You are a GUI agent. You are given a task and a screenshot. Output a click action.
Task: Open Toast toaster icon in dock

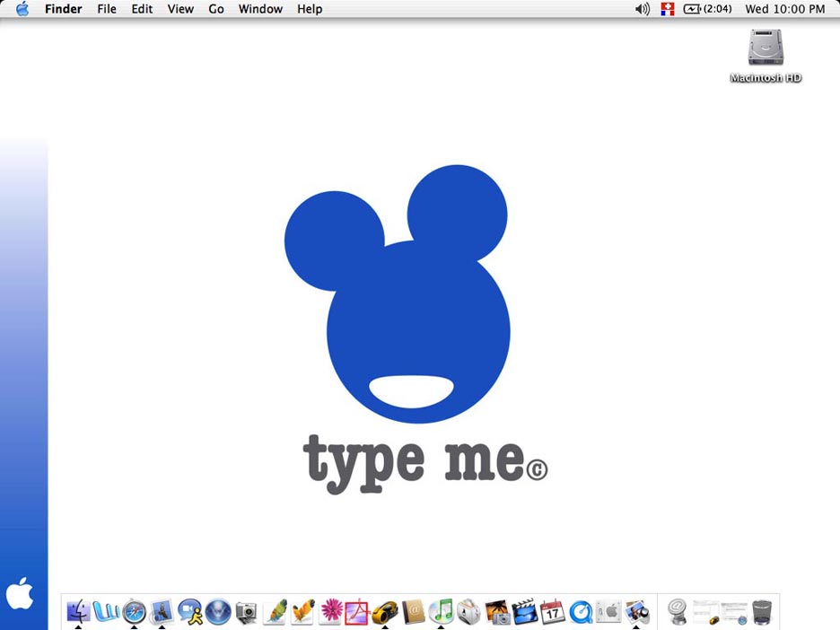click(468, 611)
